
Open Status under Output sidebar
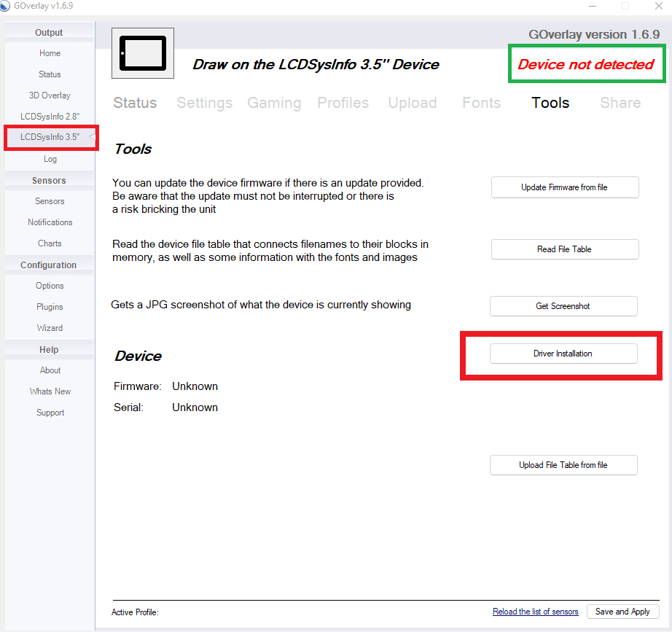click(x=50, y=74)
